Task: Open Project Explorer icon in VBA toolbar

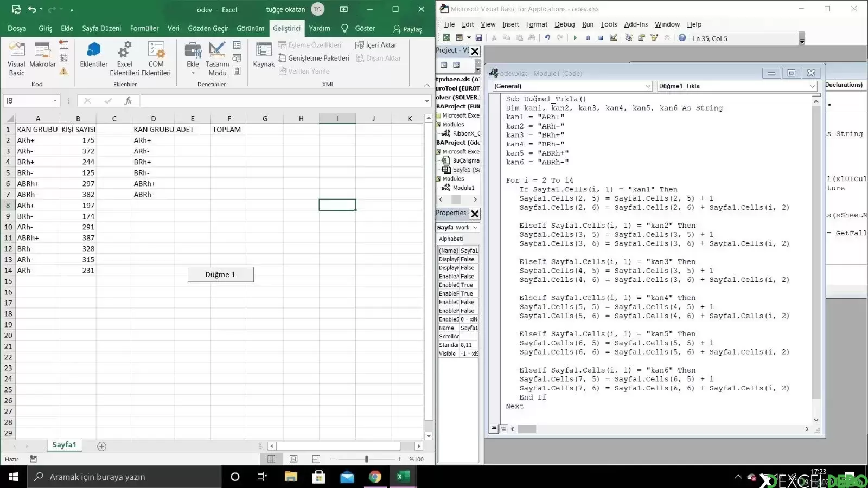Action: tap(628, 38)
